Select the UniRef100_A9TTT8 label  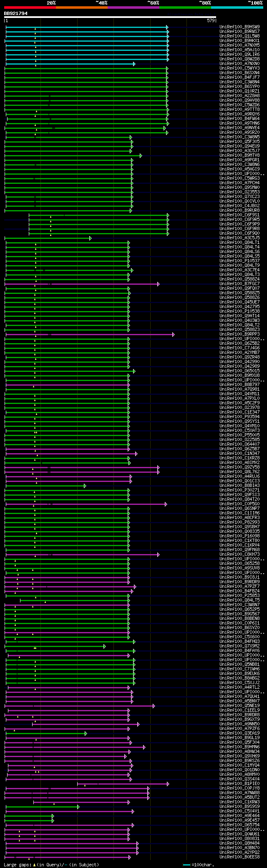(x=239, y=110)
